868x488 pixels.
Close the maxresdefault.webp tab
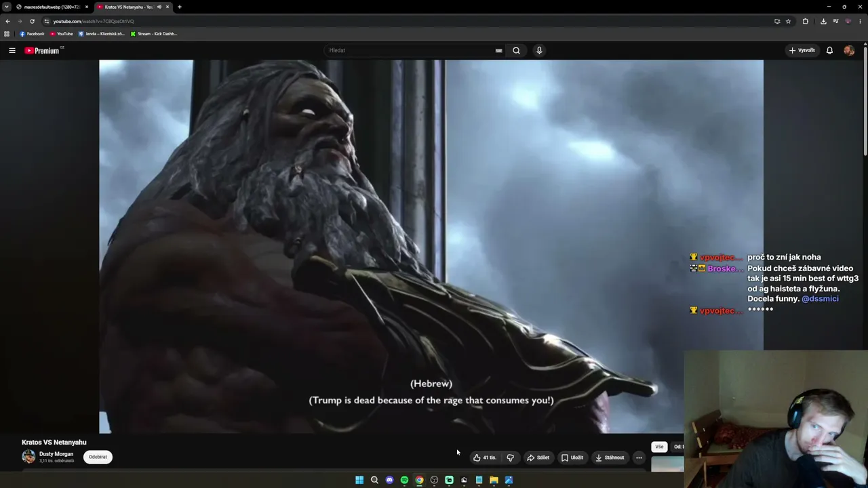point(87,7)
